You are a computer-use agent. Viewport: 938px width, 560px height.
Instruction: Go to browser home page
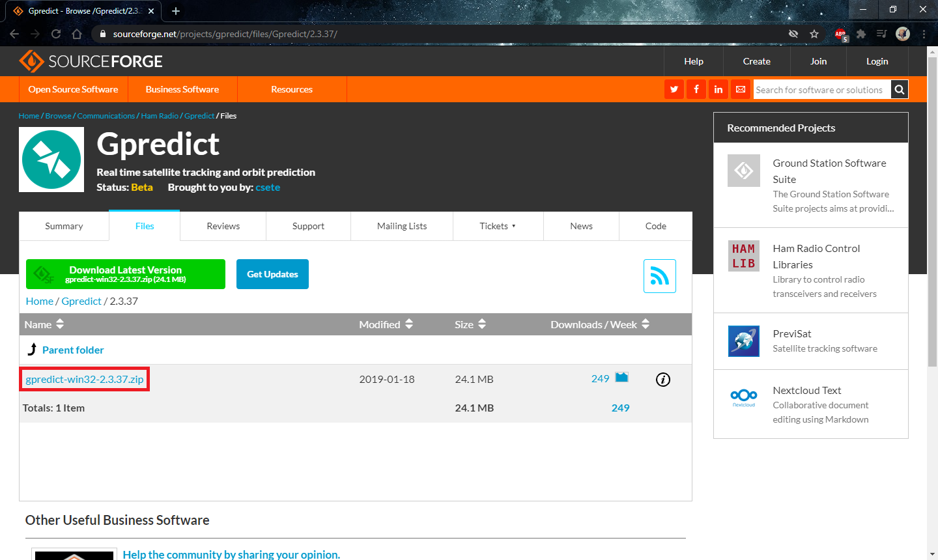tap(77, 34)
